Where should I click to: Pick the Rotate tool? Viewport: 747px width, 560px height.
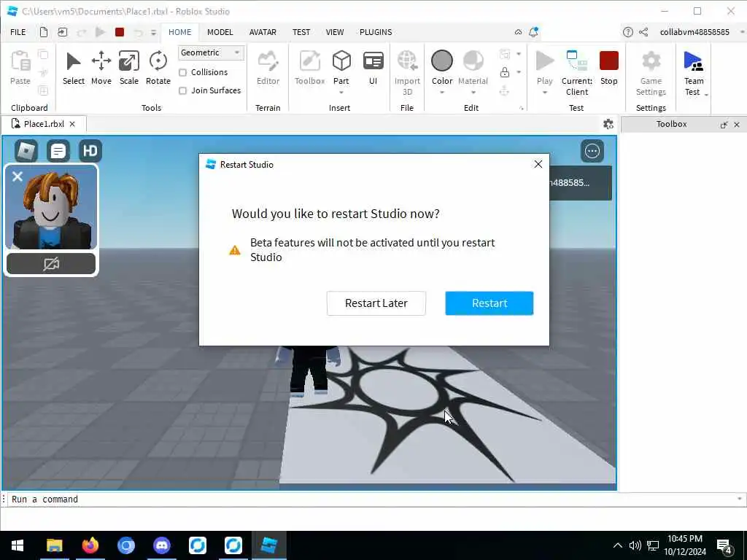158,61
